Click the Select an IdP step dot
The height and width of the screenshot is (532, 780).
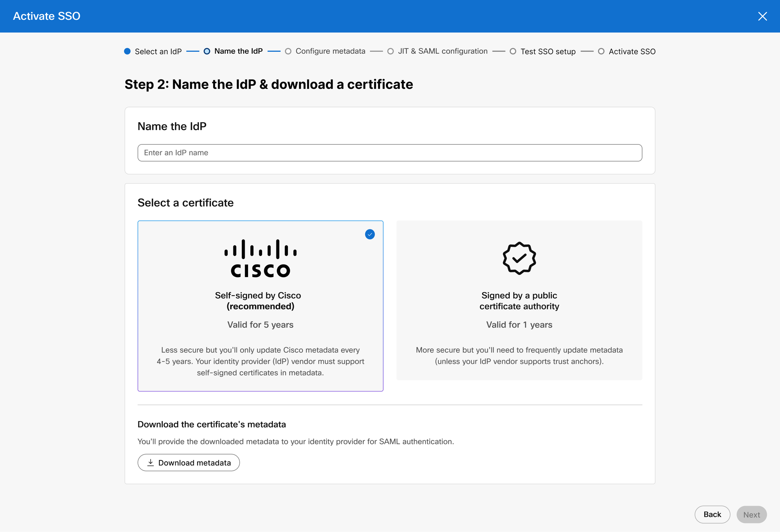[127, 51]
